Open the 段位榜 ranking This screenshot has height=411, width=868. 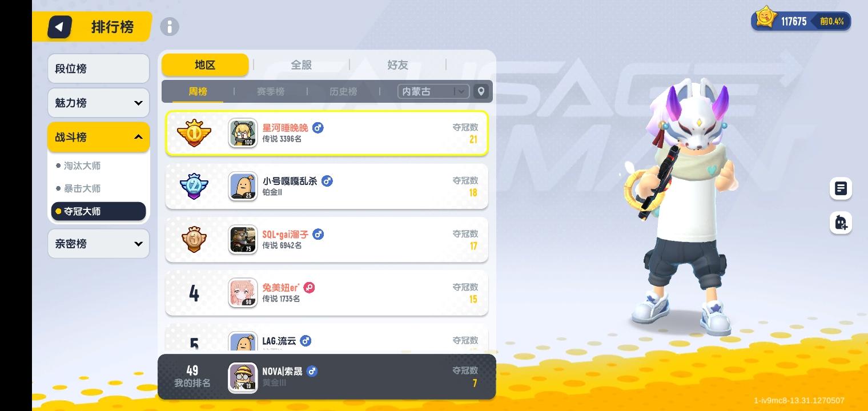pyautogui.click(x=98, y=68)
